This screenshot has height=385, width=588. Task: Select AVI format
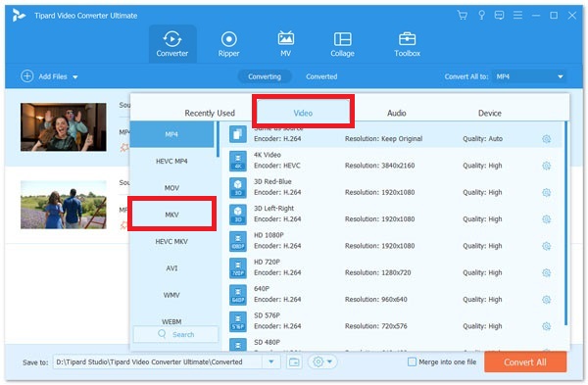[x=172, y=268]
